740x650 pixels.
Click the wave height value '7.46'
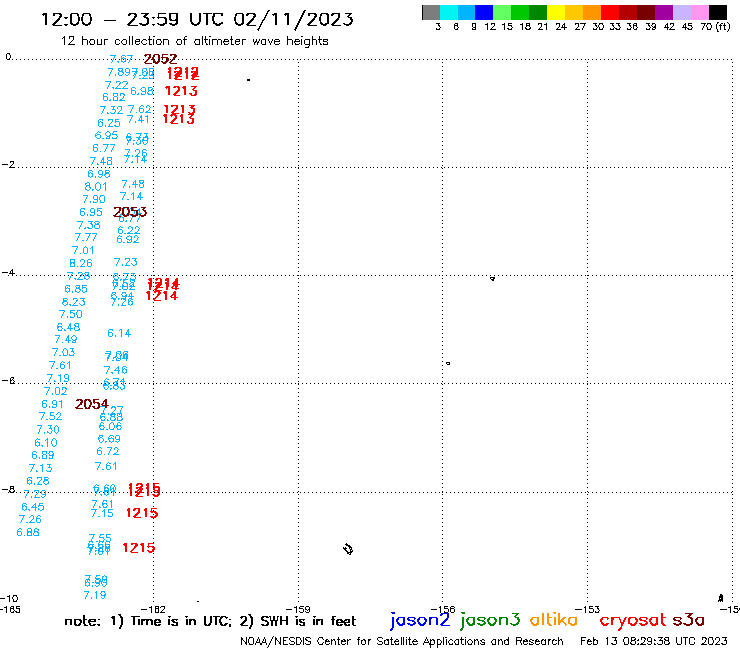click(x=116, y=370)
